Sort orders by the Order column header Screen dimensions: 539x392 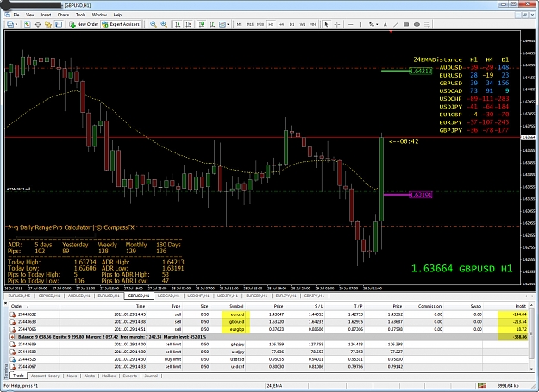(34, 306)
